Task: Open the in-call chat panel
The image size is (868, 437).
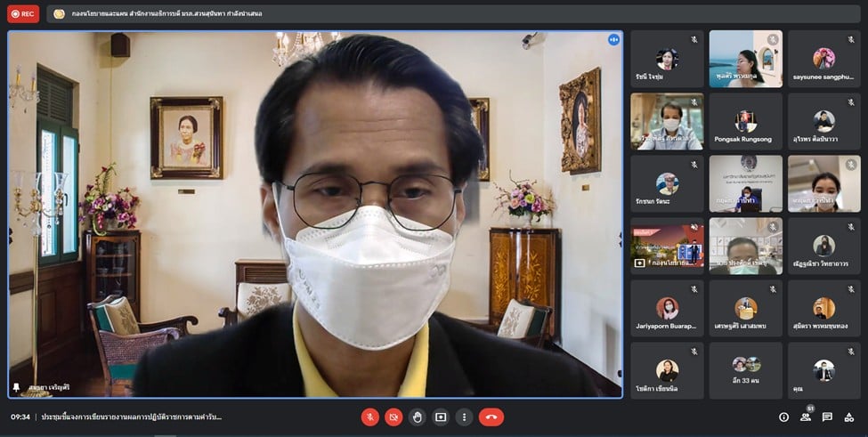Action: (827, 417)
